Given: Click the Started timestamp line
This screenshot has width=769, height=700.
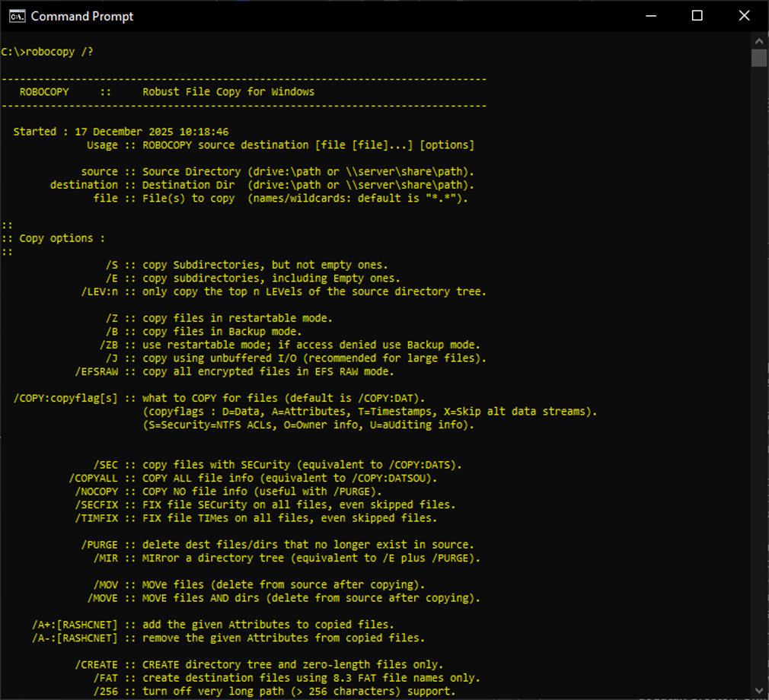Looking at the screenshot, I should 122,131.
